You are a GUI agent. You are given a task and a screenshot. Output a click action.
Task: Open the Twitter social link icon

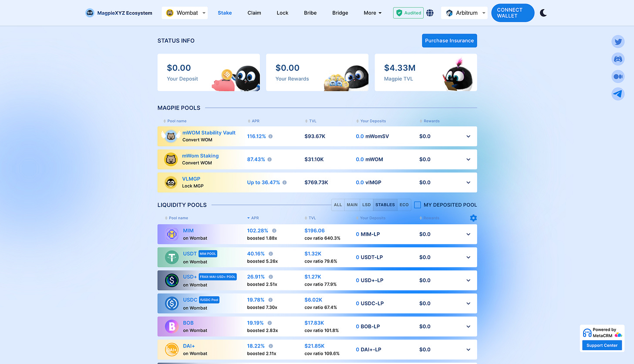618,42
